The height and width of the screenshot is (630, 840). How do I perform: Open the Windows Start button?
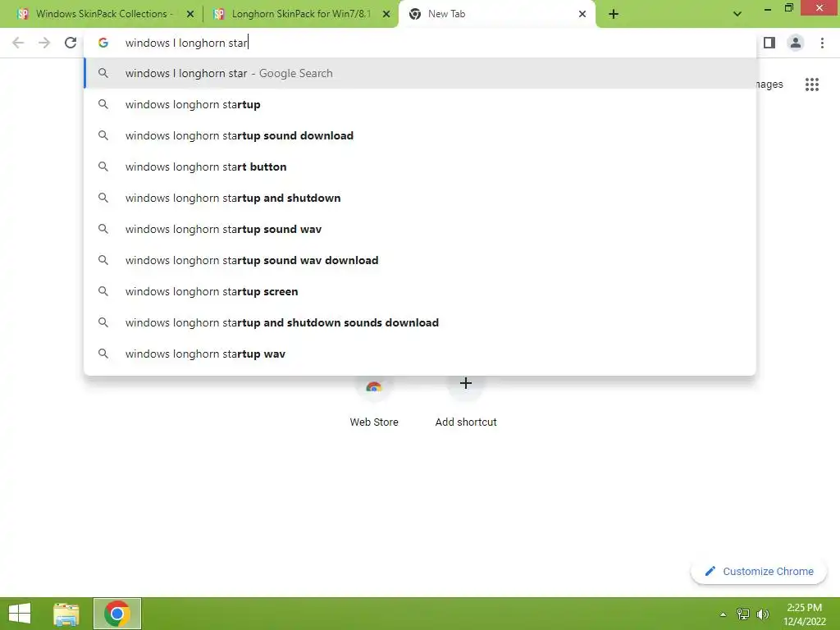[20, 614]
